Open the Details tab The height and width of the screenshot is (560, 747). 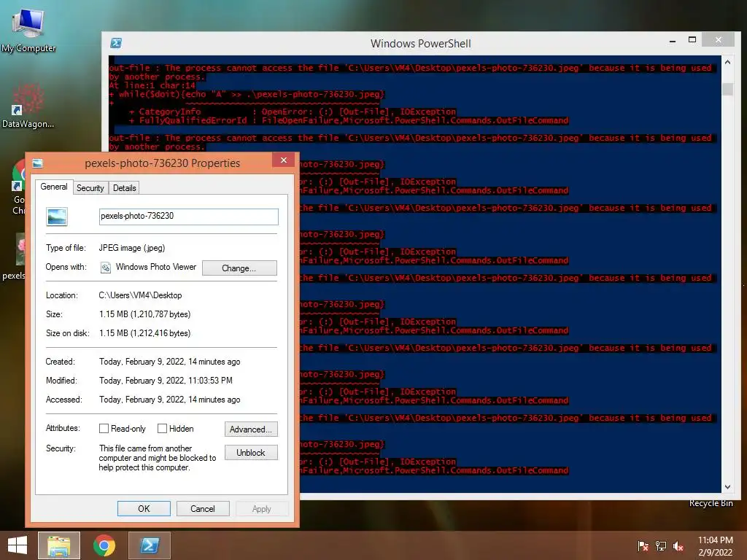(x=124, y=188)
